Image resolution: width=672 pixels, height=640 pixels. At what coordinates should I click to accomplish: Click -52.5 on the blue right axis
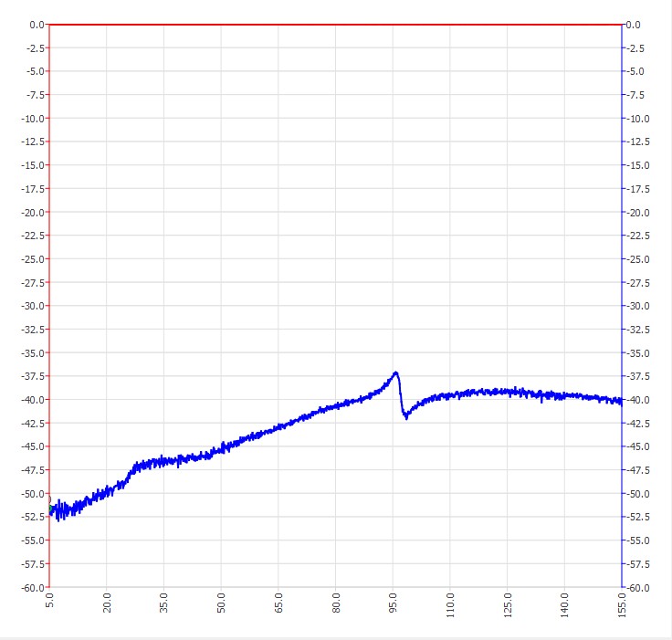coord(638,517)
